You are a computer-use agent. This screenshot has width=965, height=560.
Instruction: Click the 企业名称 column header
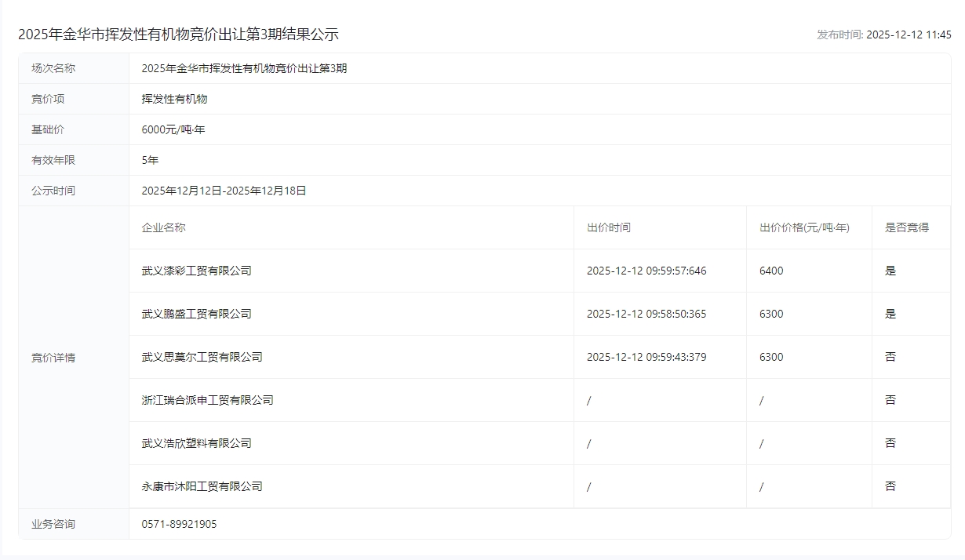163,227
